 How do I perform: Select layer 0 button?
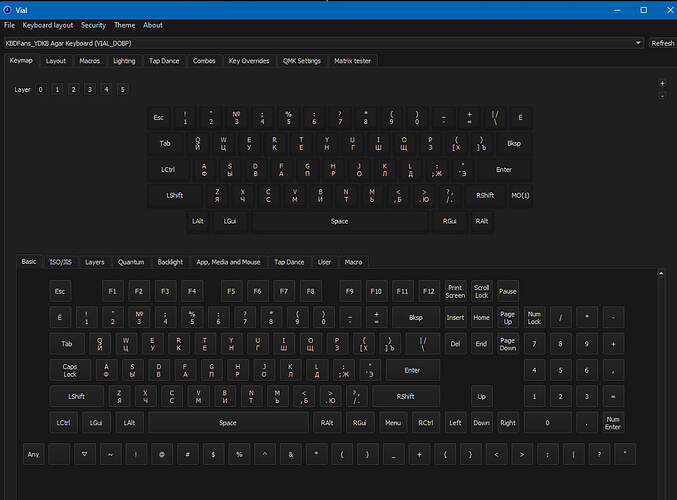[41, 89]
